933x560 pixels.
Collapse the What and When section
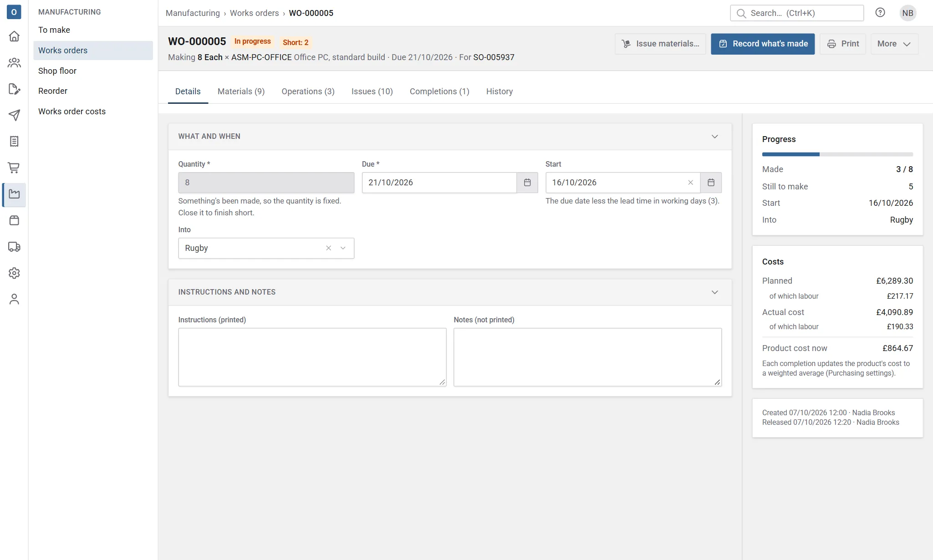click(714, 137)
